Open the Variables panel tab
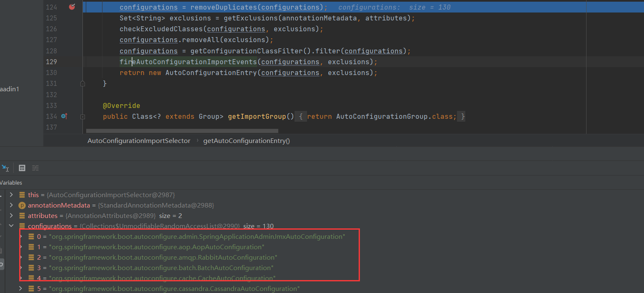644x293 pixels. click(x=11, y=183)
